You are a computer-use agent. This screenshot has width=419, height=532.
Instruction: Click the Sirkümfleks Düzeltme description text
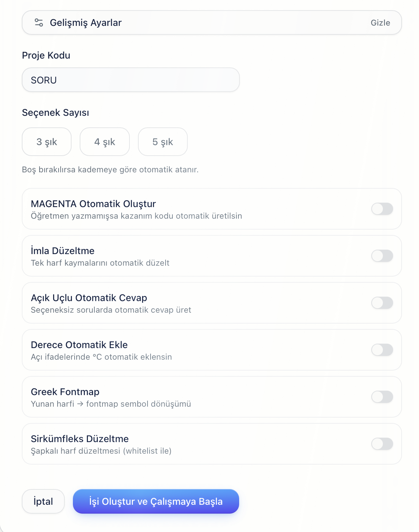(101, 451)
